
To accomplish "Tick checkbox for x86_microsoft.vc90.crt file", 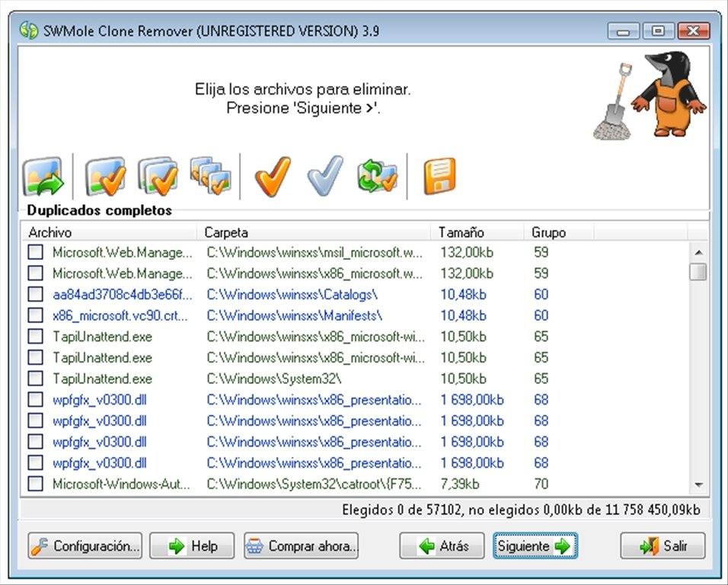I will (35, 315).
